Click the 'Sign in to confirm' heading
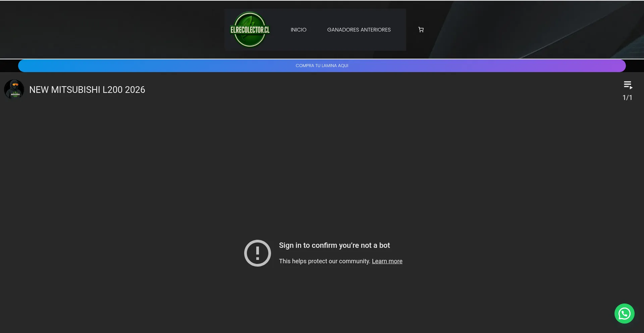The height and width of the screenshot is (333, 644). (334, 245)
